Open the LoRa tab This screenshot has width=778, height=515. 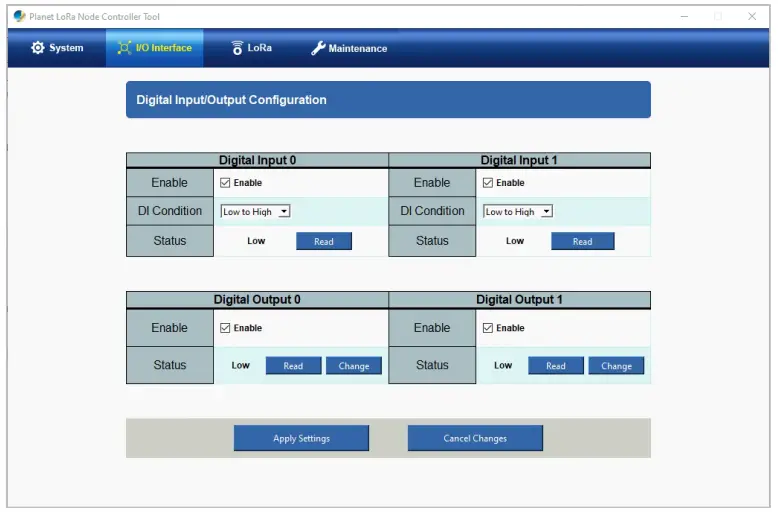252,48
